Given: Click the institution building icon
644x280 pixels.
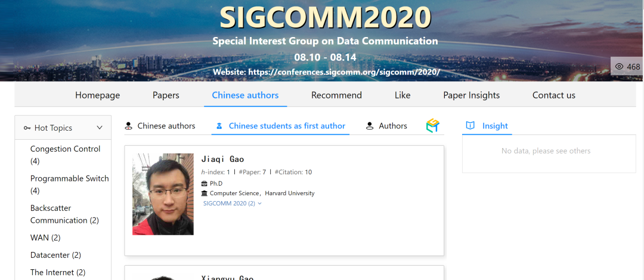Looking at the screenshot, I should [x=204, y=193].
